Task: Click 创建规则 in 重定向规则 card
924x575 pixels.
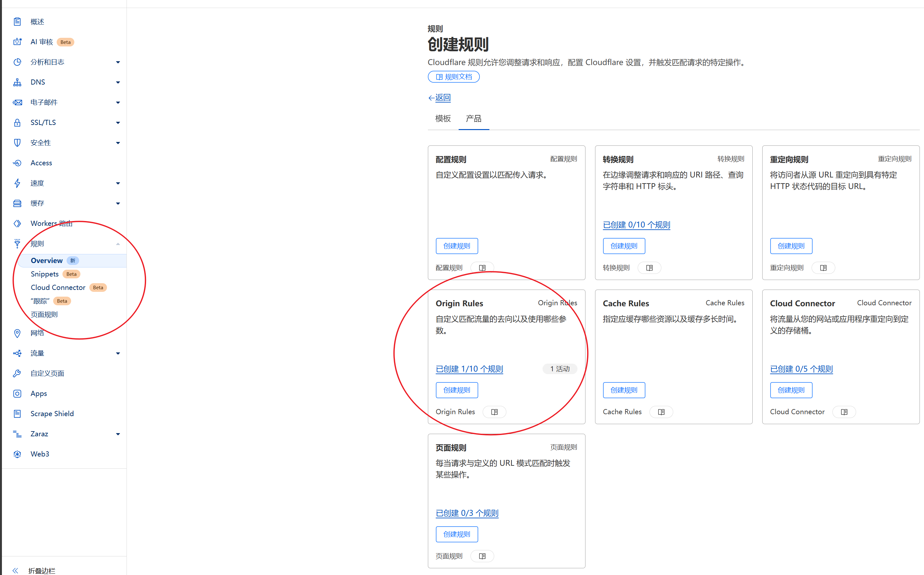Action: [791, 246]
